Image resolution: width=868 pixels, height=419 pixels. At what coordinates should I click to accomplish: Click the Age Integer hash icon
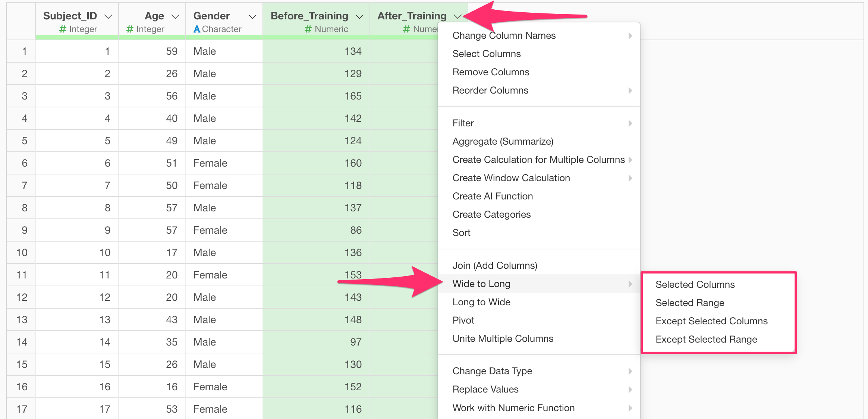[130, 29]
